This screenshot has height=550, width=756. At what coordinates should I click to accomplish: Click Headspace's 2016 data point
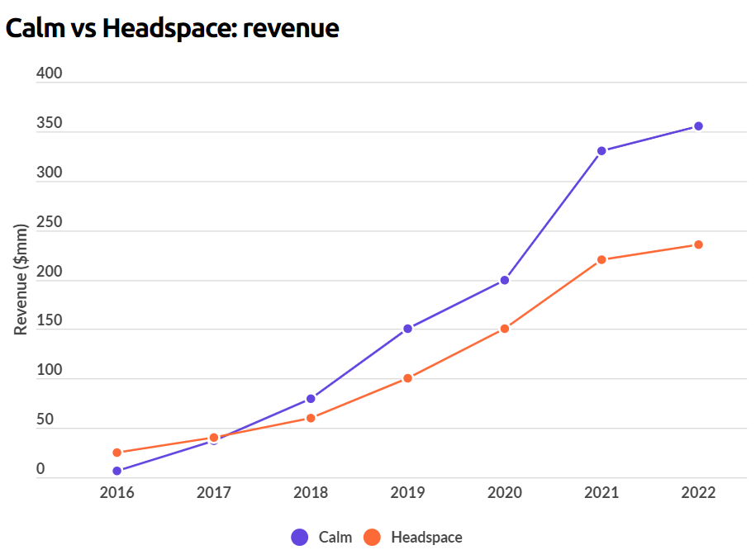click(117, 453)
